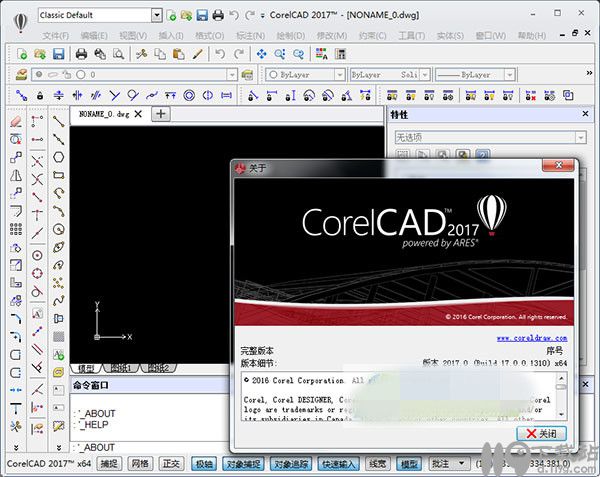Open the 帮助(H) menu
The height and width of the screenshot is (477, 600).
coord(531,36)
